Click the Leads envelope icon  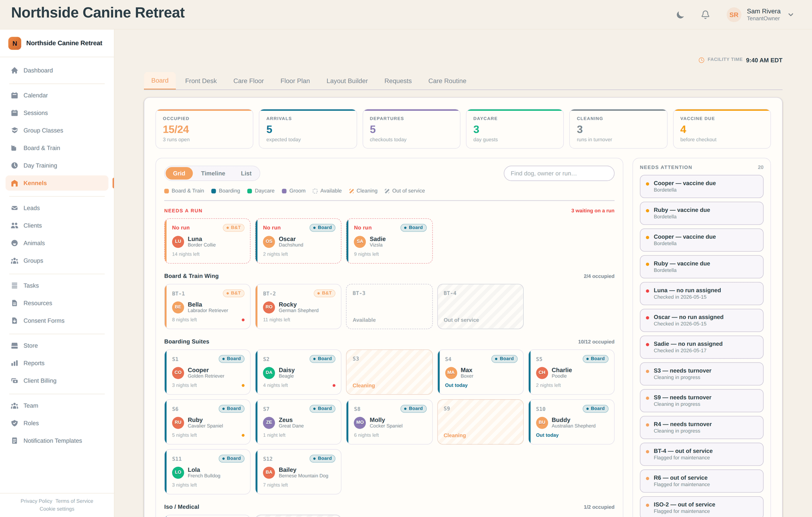tap(14, 208)
